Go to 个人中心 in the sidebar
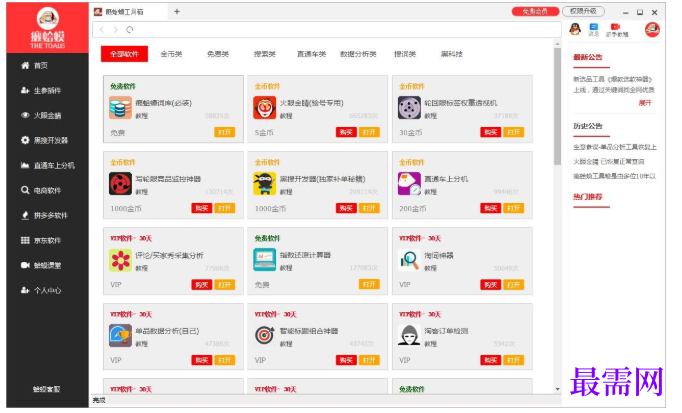The image size is (682, 413). 41,290
